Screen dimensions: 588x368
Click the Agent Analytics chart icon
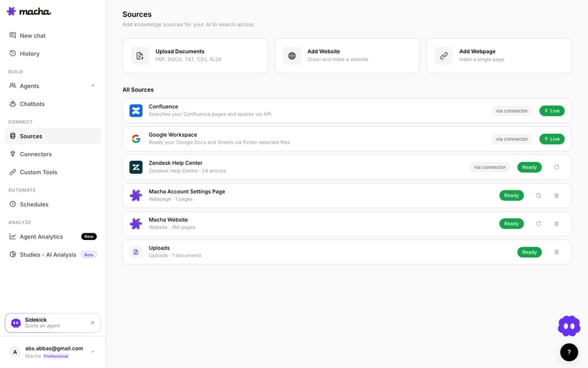point(13,237)
